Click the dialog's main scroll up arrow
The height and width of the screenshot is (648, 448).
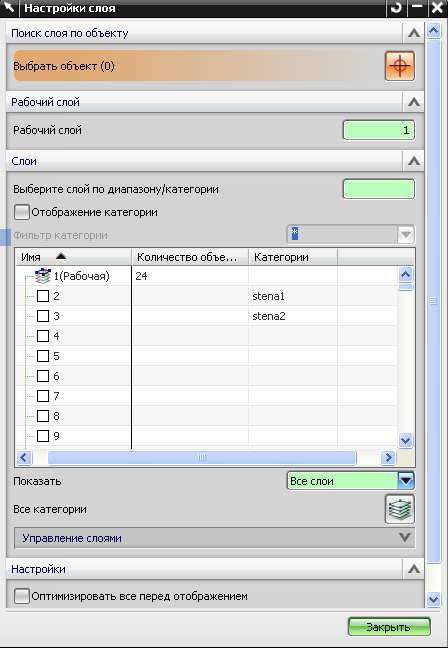433,31
